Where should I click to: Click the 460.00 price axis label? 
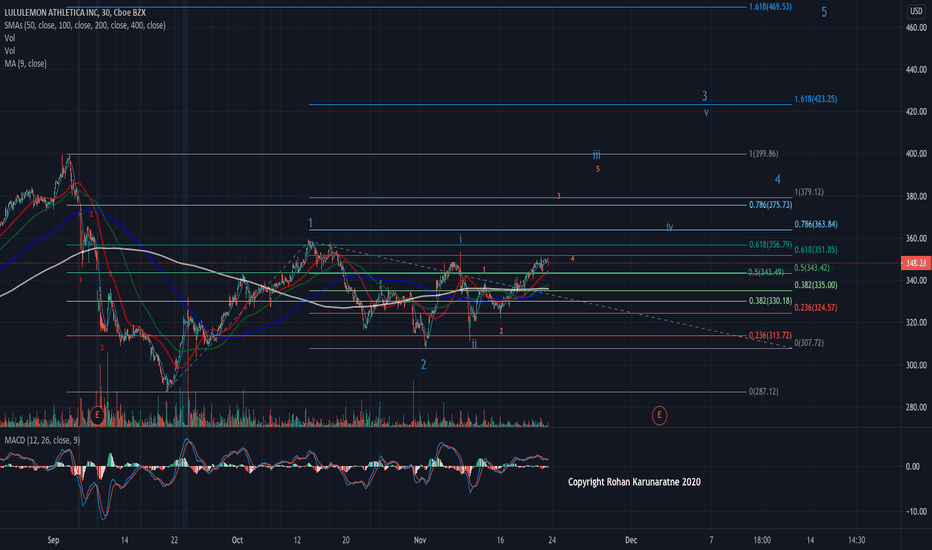pyautogui.click(x=916, y=28)
